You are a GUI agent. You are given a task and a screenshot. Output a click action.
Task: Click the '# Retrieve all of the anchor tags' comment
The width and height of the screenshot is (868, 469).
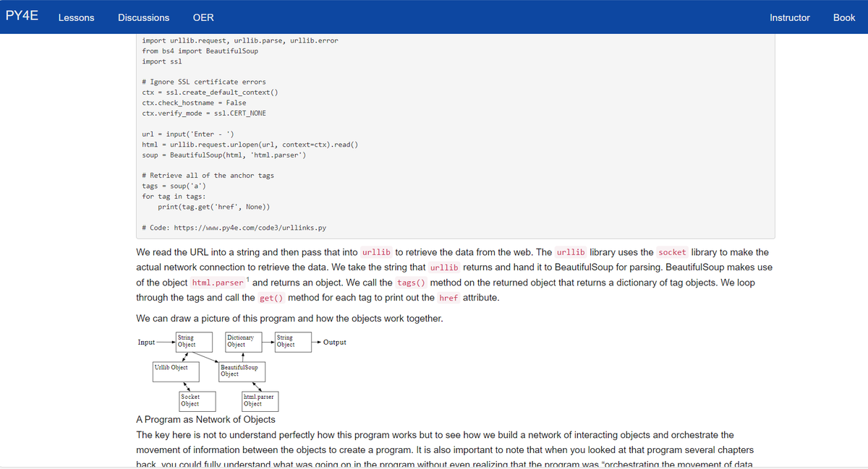(x=208, y=176)
